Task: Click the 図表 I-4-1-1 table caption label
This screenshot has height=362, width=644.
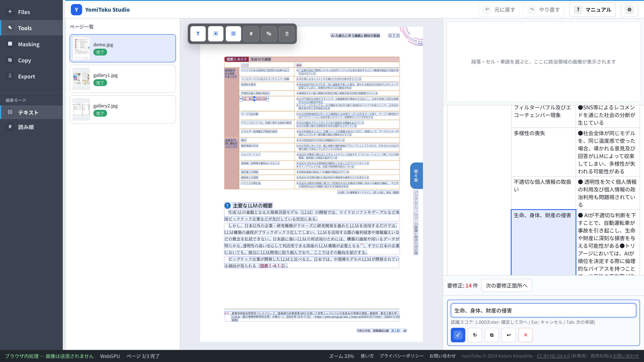Action: click(236, 59)
